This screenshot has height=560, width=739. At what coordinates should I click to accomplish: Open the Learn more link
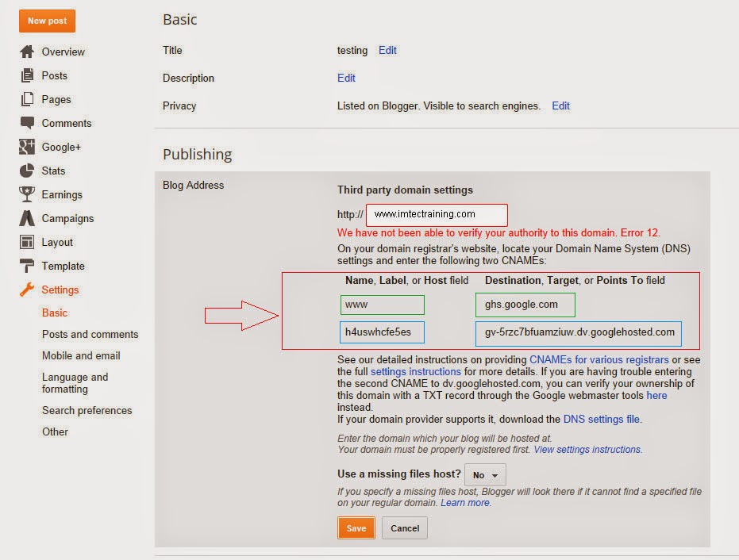464,503
